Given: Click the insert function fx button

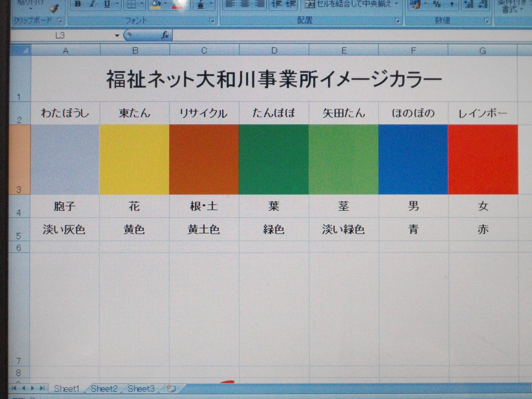Looking at the screenshot, I should pyautogui.click(x=165, y=36).
